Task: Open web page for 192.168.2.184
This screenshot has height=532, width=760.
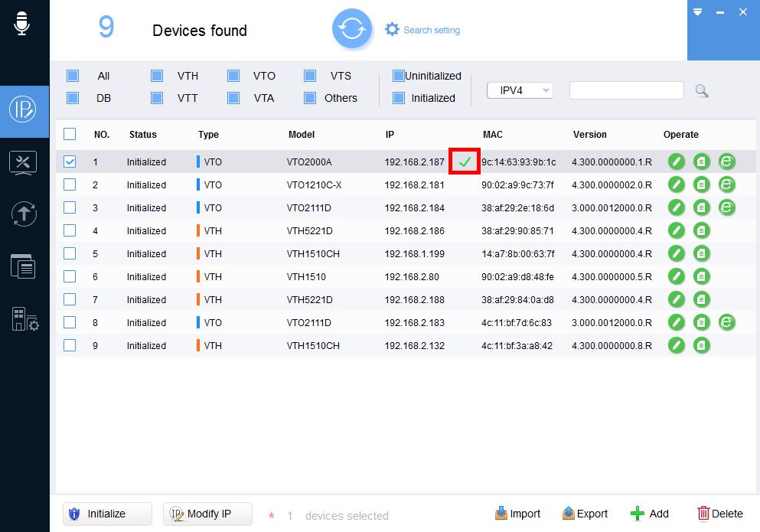Action: [x=726, y=207]
